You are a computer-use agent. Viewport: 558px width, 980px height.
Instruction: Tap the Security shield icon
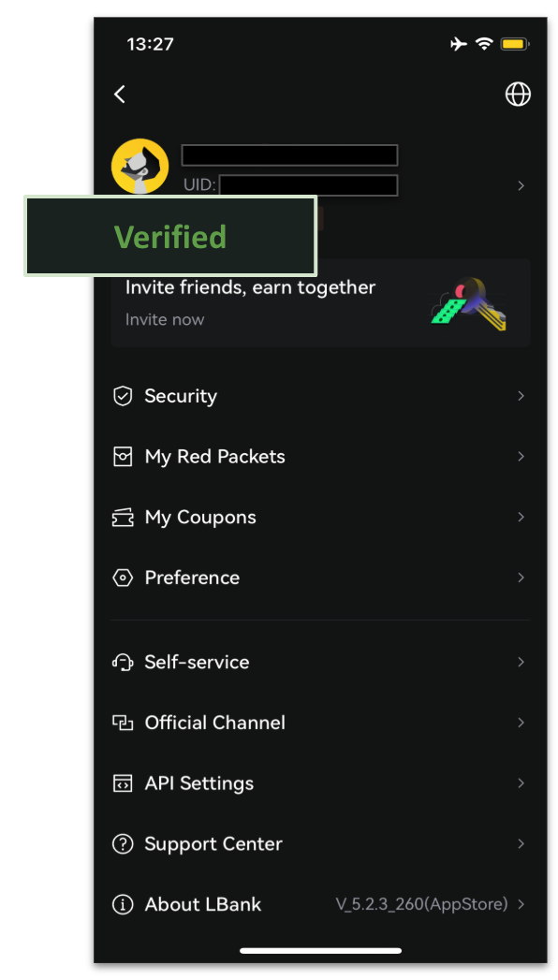123,396
